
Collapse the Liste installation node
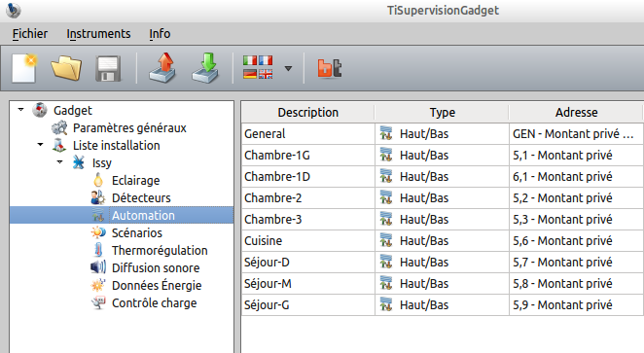[40, 145]
